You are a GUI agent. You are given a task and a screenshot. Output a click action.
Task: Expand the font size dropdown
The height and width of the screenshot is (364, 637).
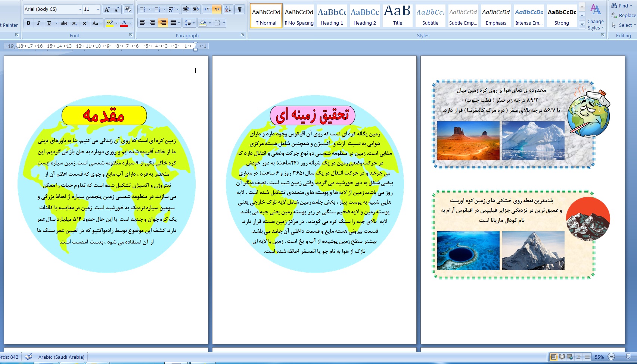pyautogui.click(x=98, y=9)
